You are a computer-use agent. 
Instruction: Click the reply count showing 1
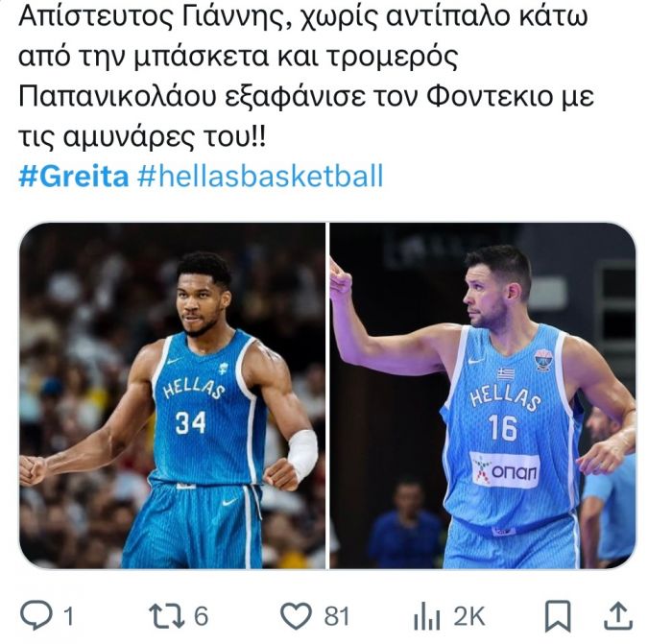click(x=68, y=616)
